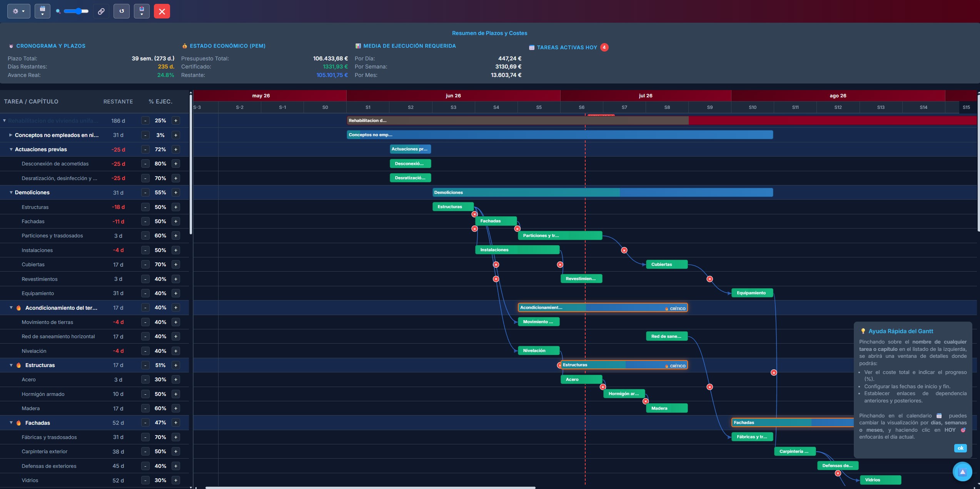Adjust the zoom slider in the toolbar
The image size is (980, 489).
(x=76, y=11)
